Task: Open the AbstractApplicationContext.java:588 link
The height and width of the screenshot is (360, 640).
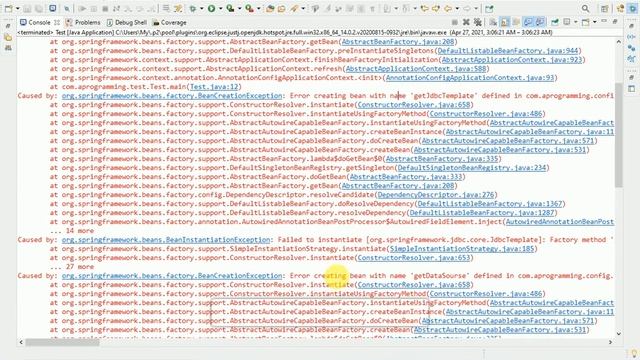Action: [x=416, y=69]
